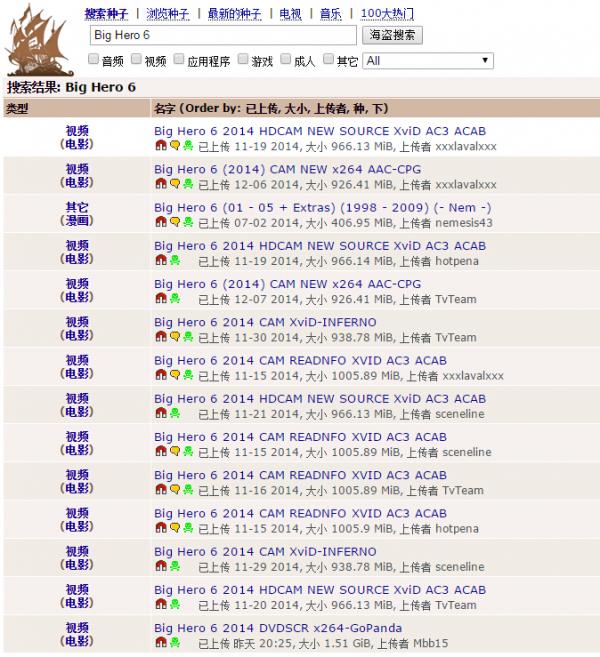Click 其它 category link in comic row

[x=77, y=207]
